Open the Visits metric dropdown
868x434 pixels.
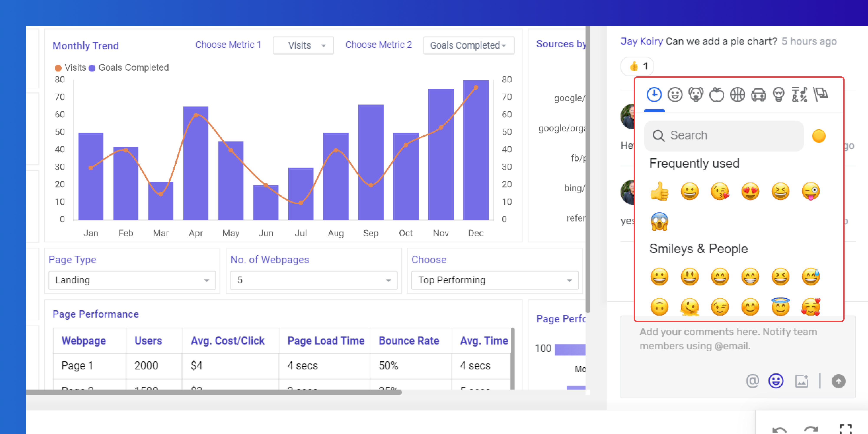click(x=303, y=45)
